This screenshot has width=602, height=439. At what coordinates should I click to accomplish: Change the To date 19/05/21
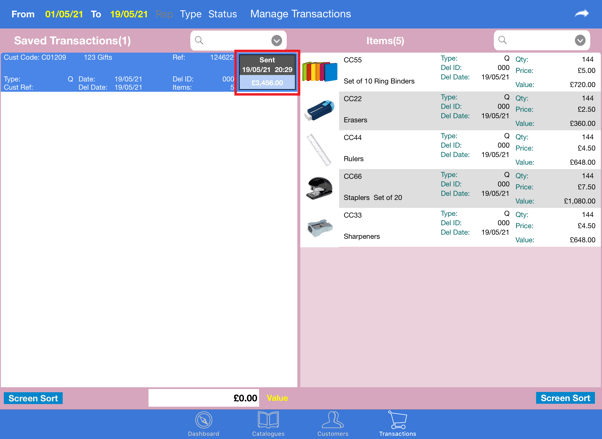pos(128,14)
